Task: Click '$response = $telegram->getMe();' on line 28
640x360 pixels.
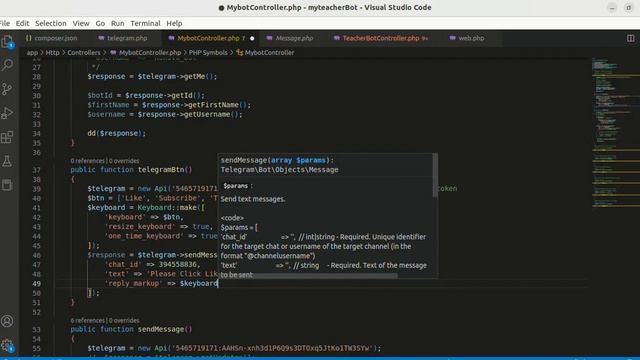Action: [152, 76]
